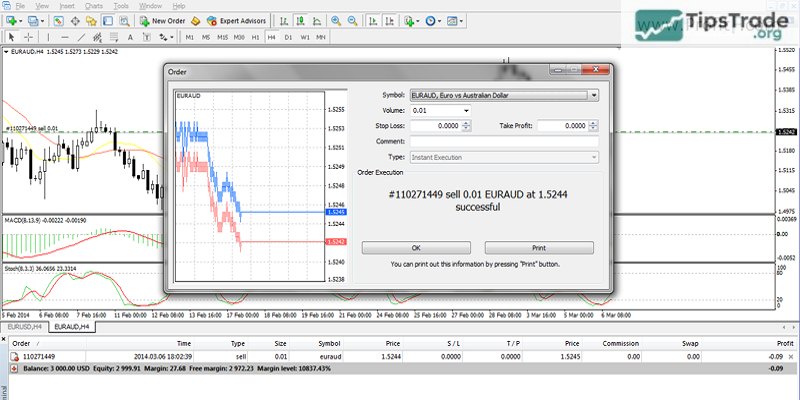
Task: Toggle the H4 timeframe button
Action: click(x=271, y=37)
